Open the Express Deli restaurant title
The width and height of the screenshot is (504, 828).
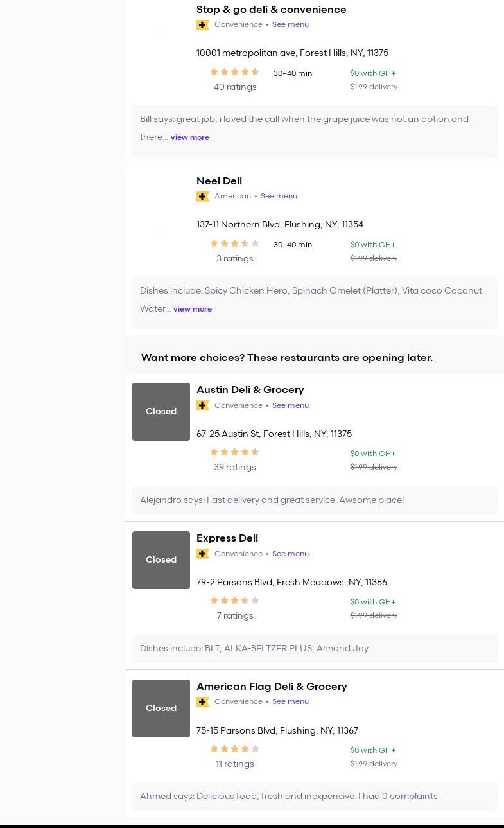click(227, 538)
